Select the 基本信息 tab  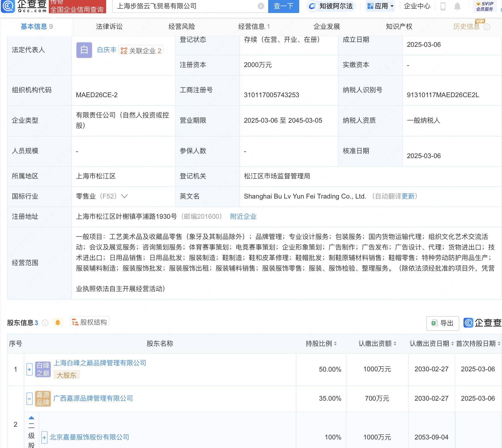[37, 27]
